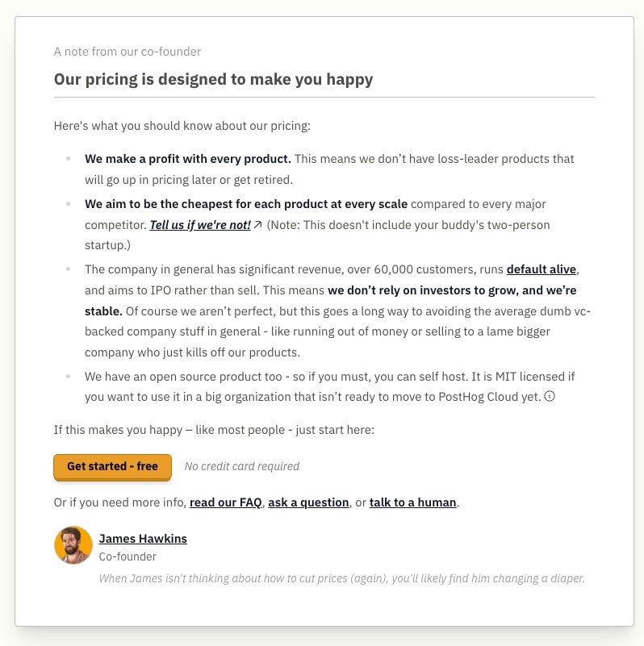Screen dimensions: 644x646
Task: Click the info icon after PostHog Cloud yet
Action: (x=550, y=396)
